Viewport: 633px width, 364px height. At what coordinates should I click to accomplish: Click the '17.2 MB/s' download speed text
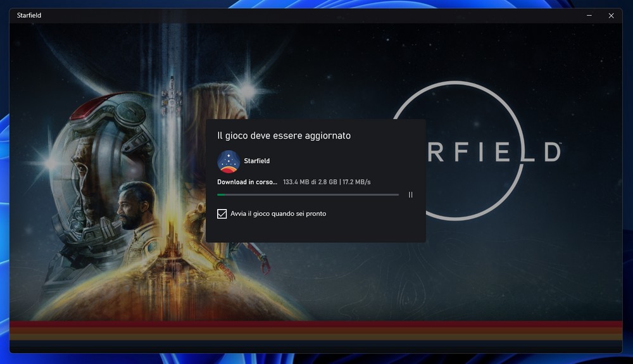(x=357, y=182)
